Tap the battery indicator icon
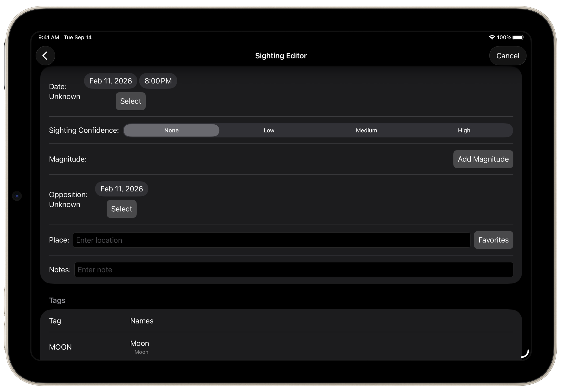This screenshot has height=392, width=562. point(518,38)
